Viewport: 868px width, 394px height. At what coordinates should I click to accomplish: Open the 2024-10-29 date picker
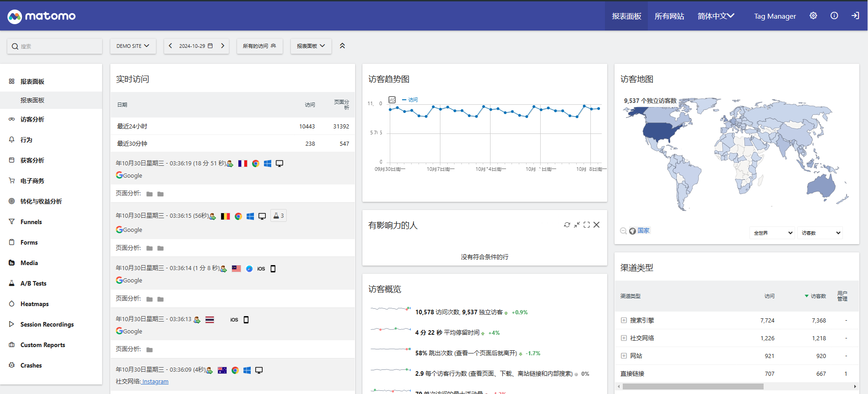196,46
